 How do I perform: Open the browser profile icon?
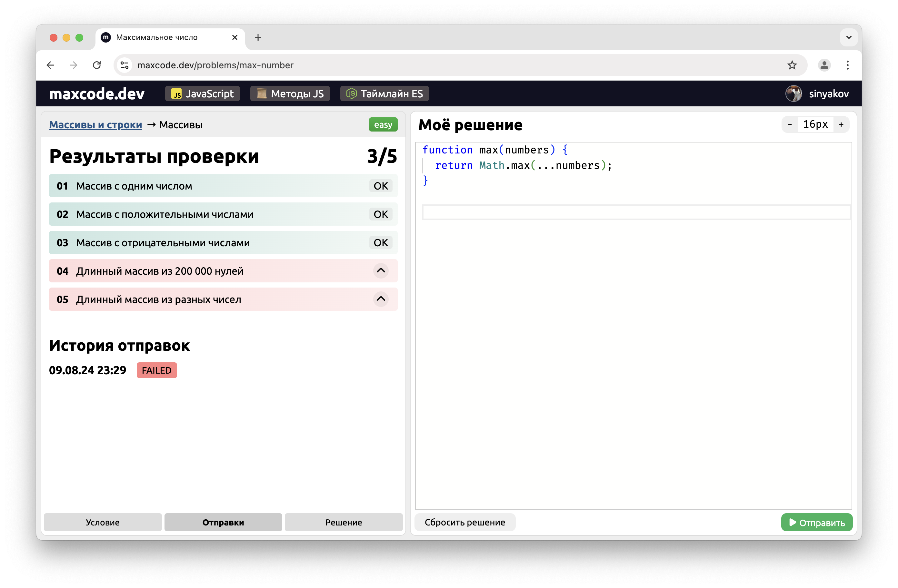tap(824, 65)
